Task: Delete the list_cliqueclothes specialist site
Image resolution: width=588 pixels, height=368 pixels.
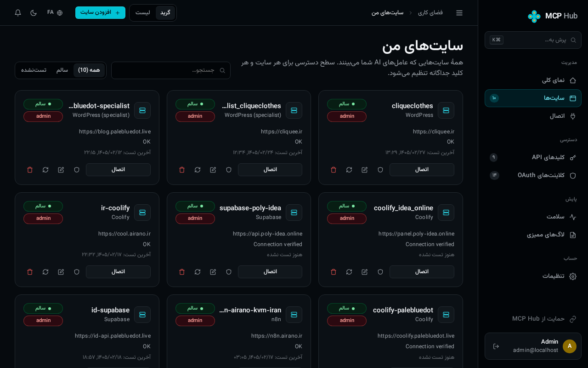Action: coord(182,170)
